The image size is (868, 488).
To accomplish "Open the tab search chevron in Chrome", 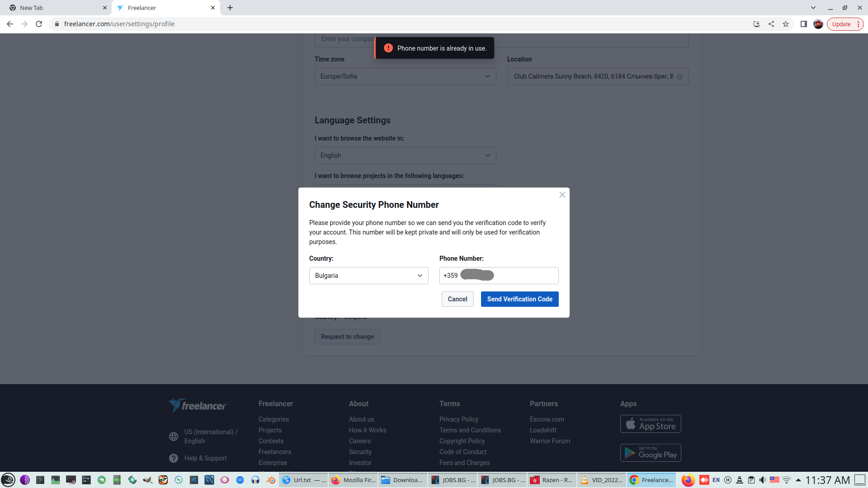I will (x=813, y=8).
